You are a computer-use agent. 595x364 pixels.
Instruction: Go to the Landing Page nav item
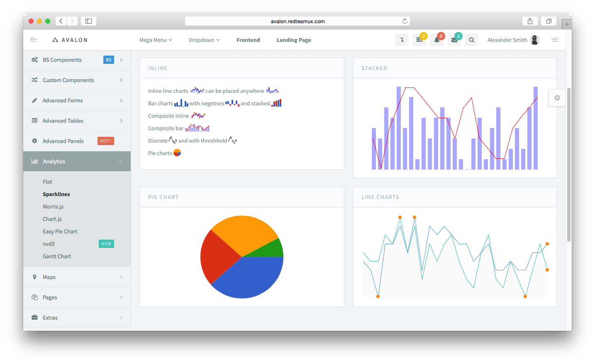click(x=294, y=40)
